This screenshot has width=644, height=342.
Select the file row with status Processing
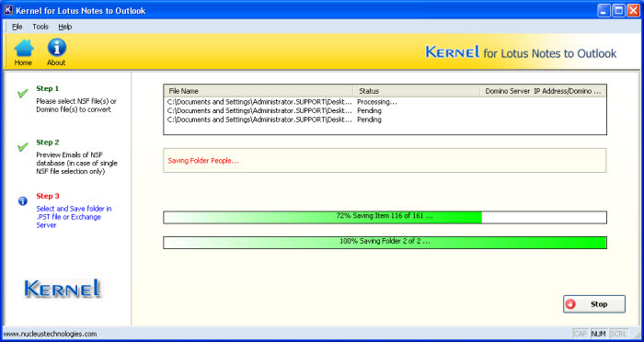pos(385,102)
